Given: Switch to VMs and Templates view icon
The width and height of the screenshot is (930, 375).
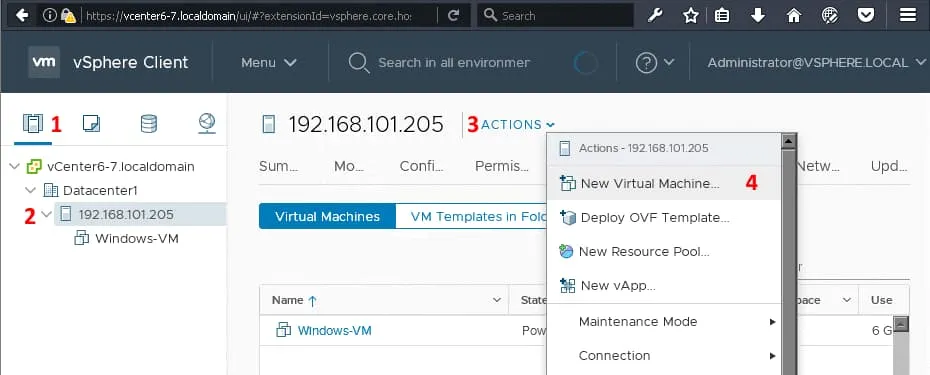Looking at the screenshot, I should coord(91,123).
